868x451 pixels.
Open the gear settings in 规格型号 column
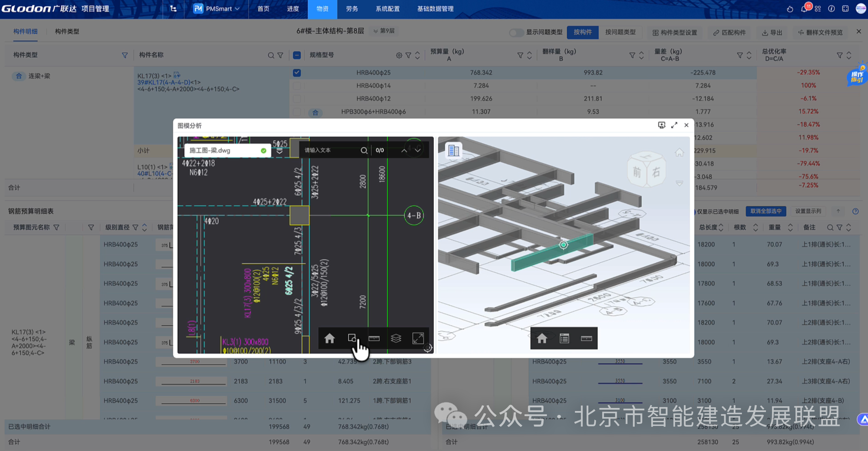pos(399,55)
